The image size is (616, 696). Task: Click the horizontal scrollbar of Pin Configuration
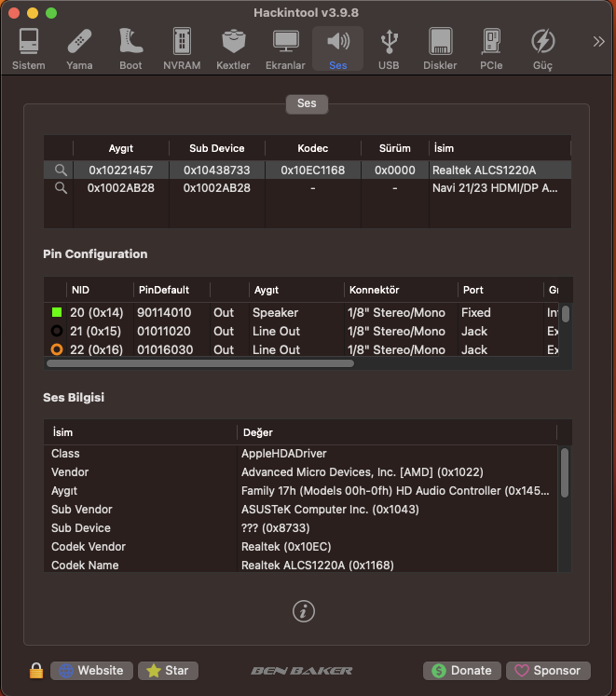tap(200, 363)
